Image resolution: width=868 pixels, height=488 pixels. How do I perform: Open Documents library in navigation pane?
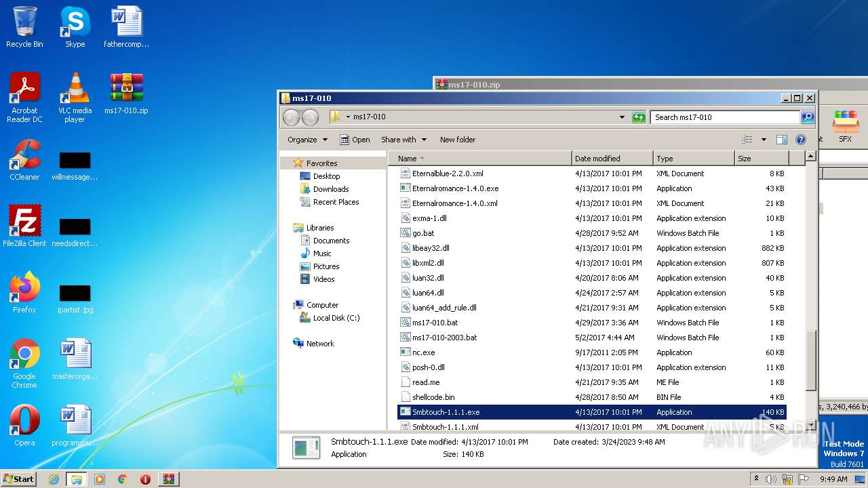[x=331, y=241]
